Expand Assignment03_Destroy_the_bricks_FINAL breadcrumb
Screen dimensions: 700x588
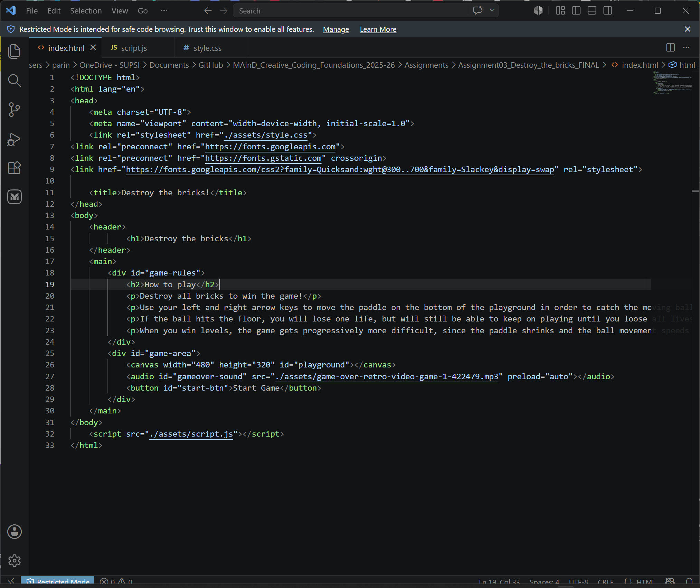point(529,65)
